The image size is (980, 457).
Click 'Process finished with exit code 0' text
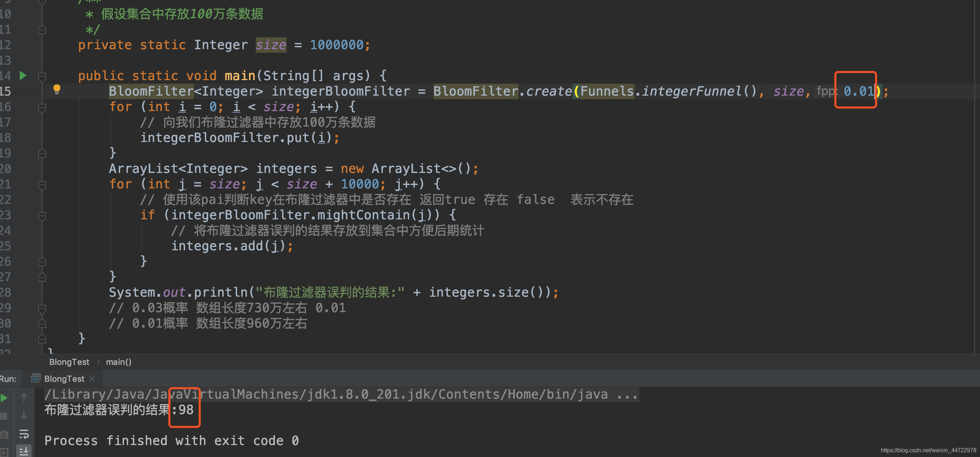pyautogui.click(x=171, y=440)
